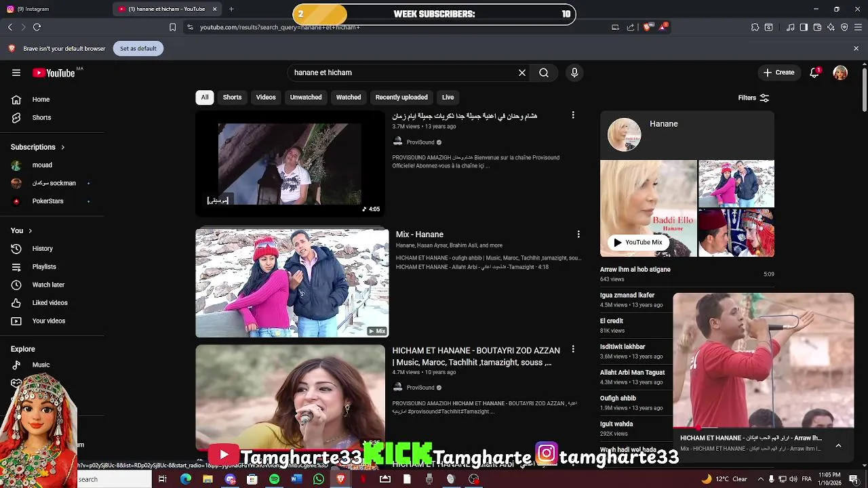Open ProviSound channel under BOUTAYRI video
Image resolution: width=868 pixels, height=488 pixels.
point(420,388)
